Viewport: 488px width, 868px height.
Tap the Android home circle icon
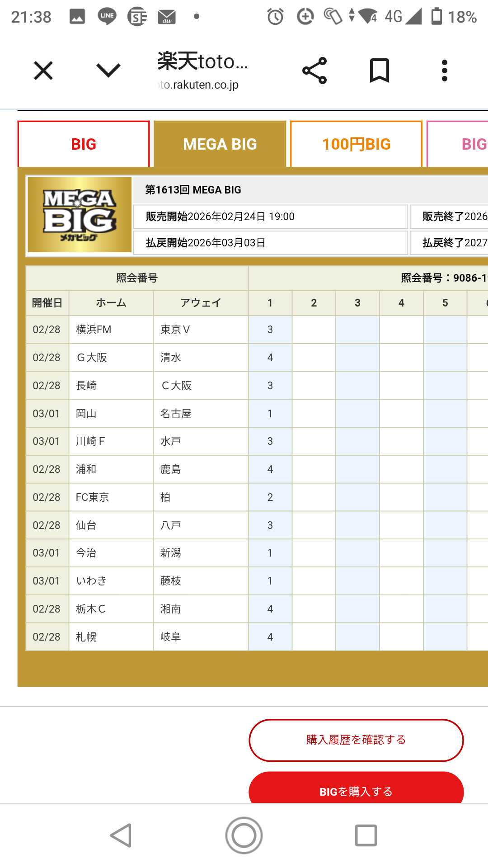tap(244, 835)
